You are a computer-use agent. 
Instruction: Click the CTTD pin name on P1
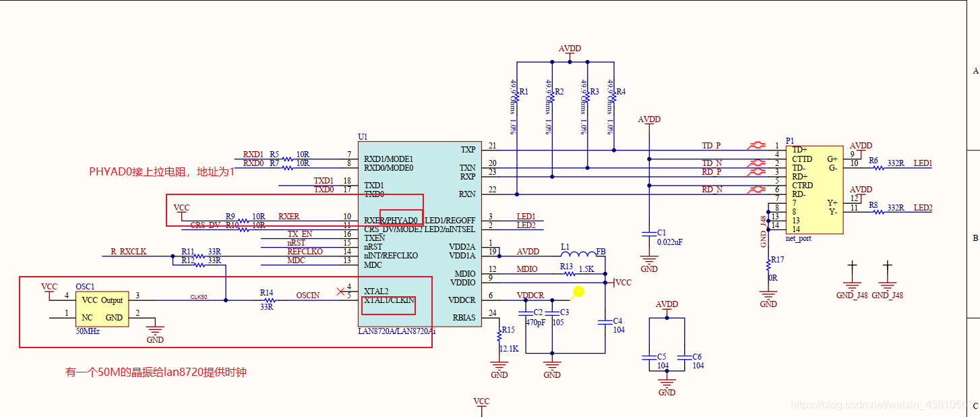click(x=803, y=159)
